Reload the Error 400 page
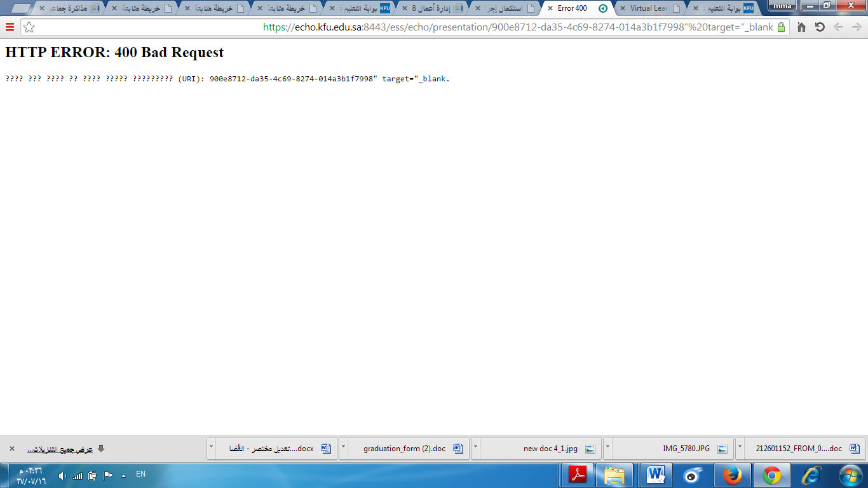 click(820, 27)
